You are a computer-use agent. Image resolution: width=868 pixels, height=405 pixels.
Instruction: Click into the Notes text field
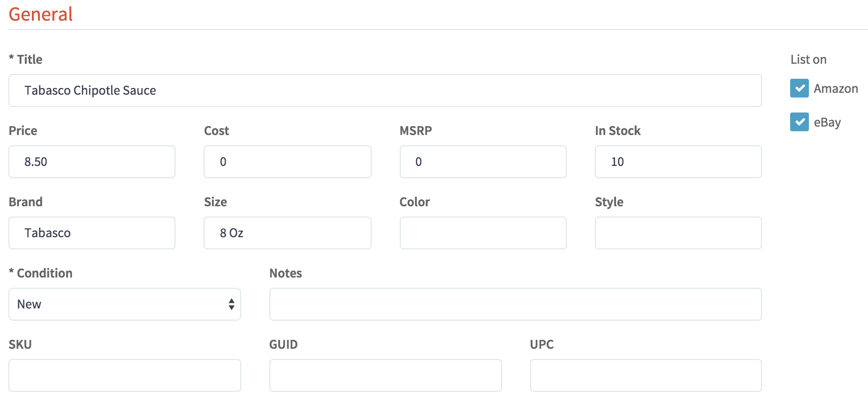coord(515,304)
